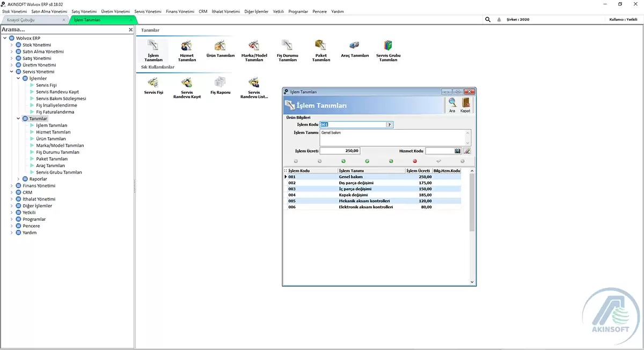This screenshot has height=350, width=644.
Task: Expand the Stok Yönetimi tree node
Action: [12, 45]
